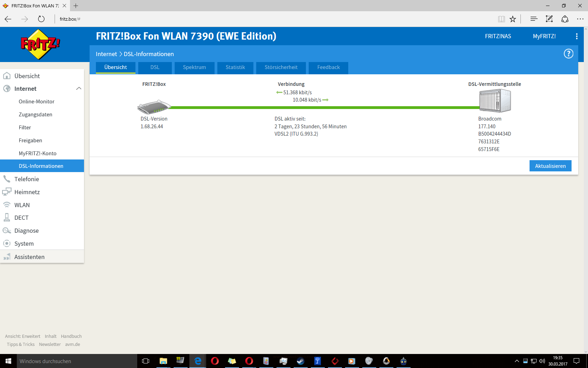The height and width of the screenshot is (368, 588).
Task: Open the avm.de footer link
Action: (72, 344)
